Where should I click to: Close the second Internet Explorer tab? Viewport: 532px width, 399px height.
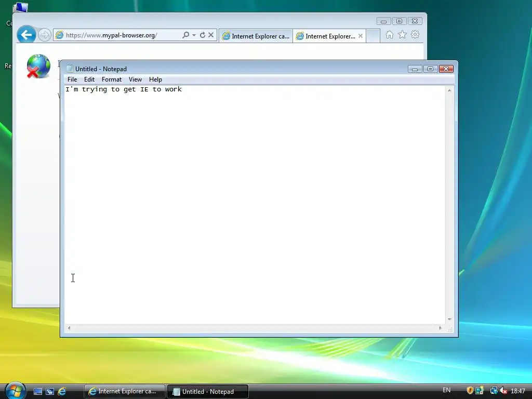[x=361, y=36]
